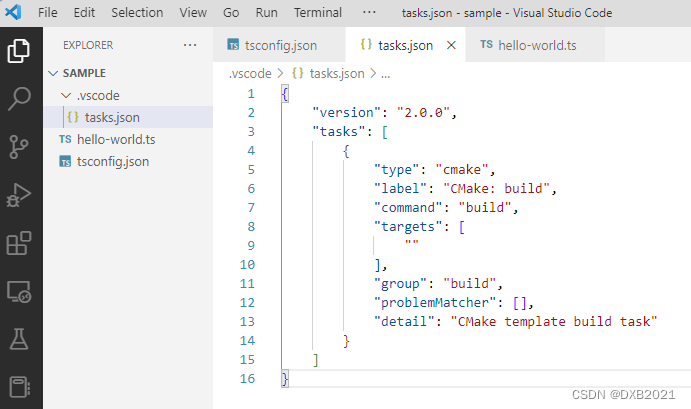Click the "CMake template build task" string
The height and width of the screenshot is (409, 691).
pyautogui.click(x=554, y=321)
